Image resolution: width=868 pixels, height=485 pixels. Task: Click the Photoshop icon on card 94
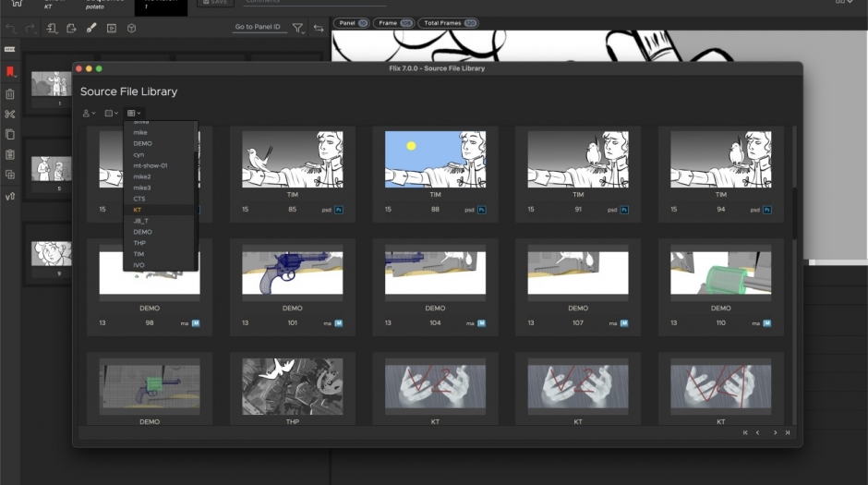tap(767, 210)
